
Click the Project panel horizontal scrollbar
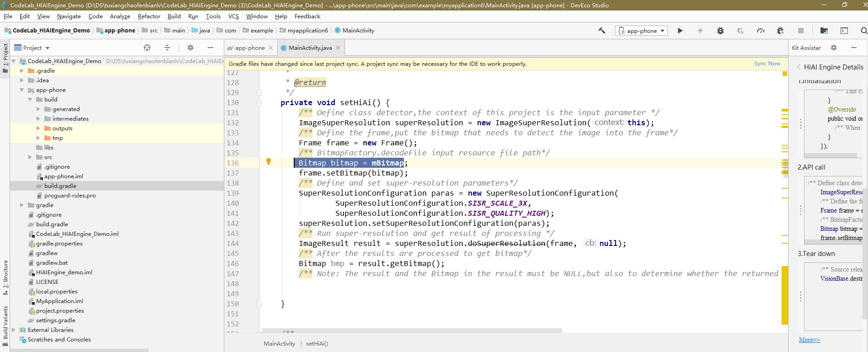point(79,350)
